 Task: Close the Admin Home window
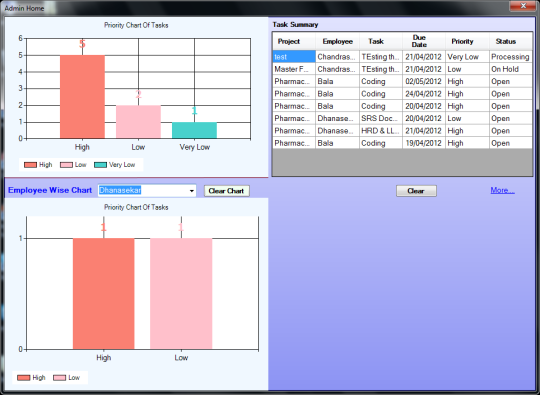[x=523, y=6]
